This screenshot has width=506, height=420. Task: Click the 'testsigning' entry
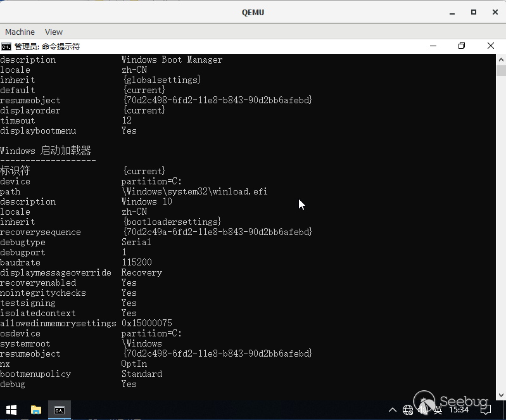(x=28, y=303)
